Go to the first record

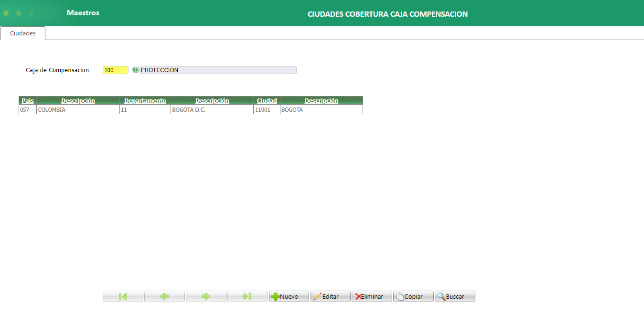[123, 296]
